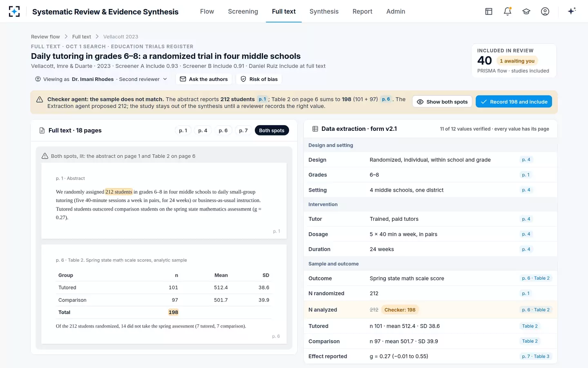Click the 'Checker: 198' value badge

(400, 310)
